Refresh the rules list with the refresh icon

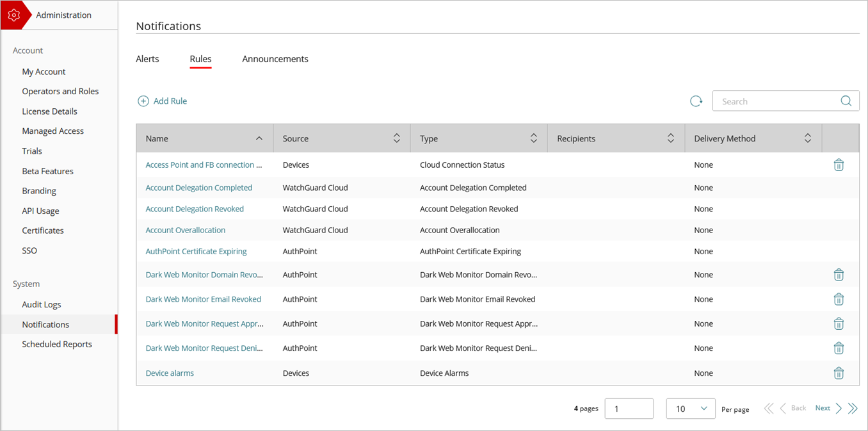coord(696,101)
